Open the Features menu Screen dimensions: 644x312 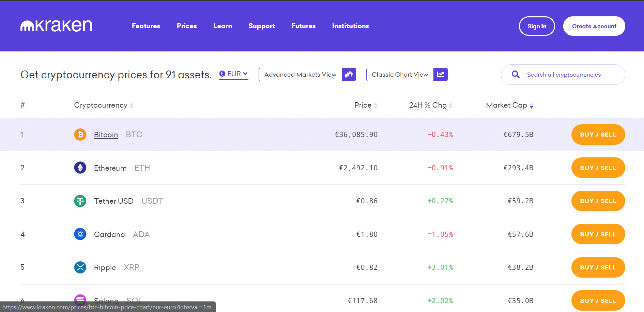click(x=146, y=26)
